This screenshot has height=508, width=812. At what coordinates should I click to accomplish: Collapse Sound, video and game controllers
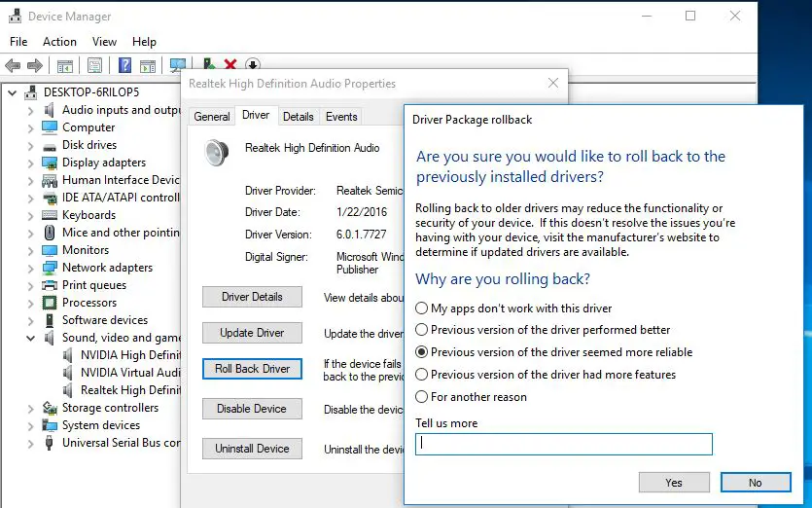click(29, 338)
